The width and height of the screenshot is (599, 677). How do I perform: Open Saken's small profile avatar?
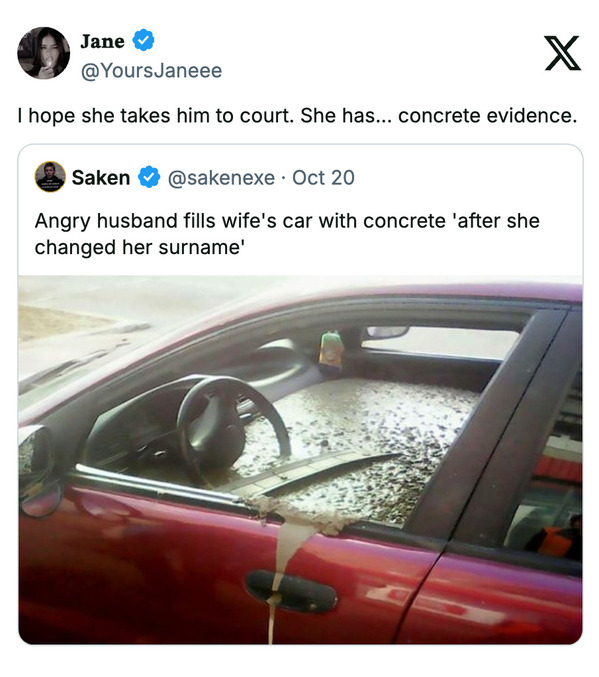point(50,177)
